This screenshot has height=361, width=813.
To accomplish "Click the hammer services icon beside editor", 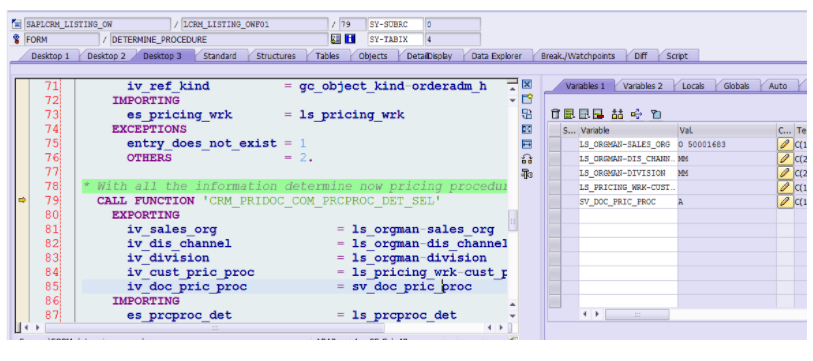I will pyautogui.click(x=527, y=174).
